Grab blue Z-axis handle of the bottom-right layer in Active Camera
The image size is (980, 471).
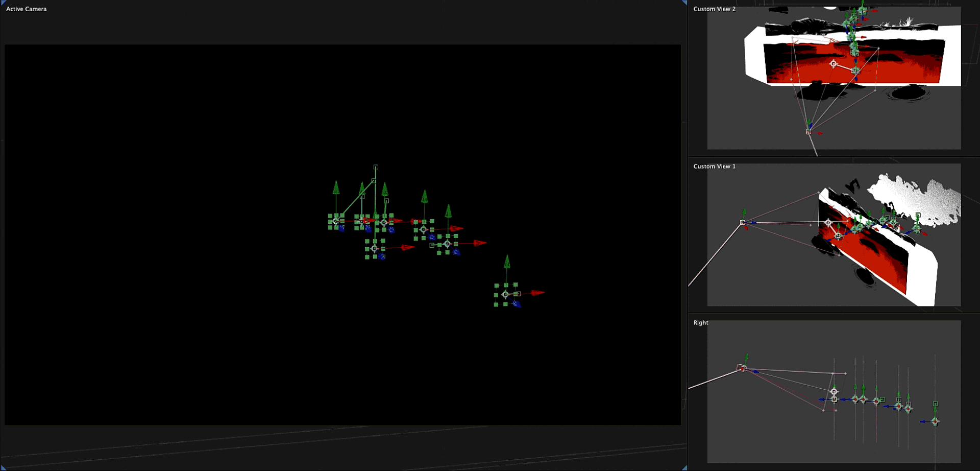517,304
